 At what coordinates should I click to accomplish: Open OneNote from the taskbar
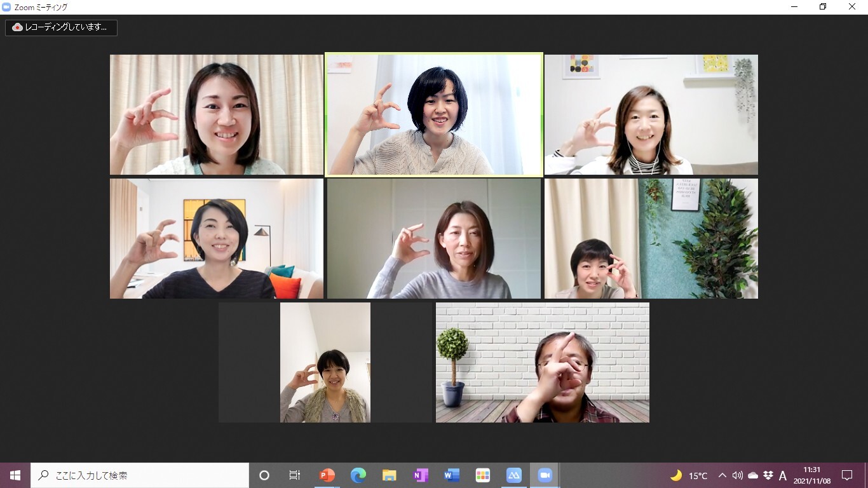pos(421,475)
